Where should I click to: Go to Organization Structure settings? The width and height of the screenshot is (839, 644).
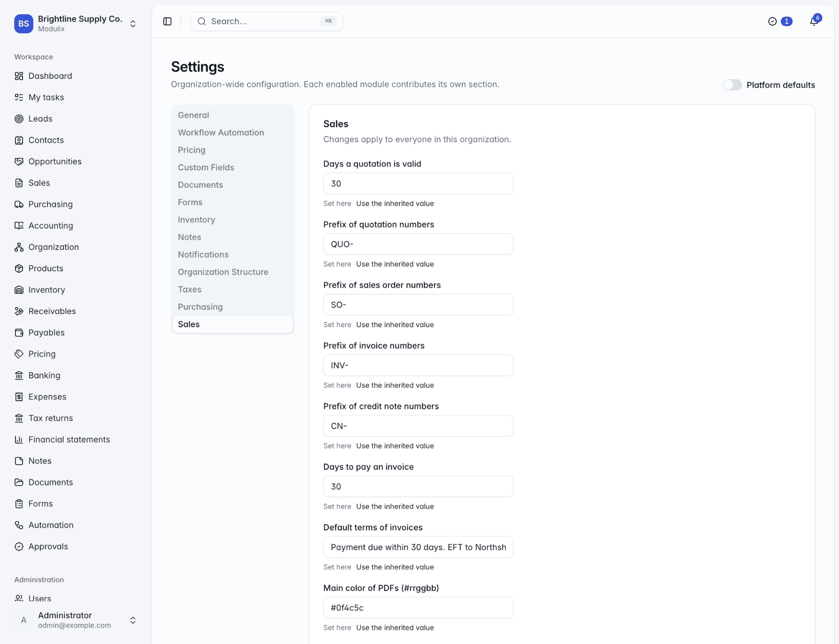tap(233, 272)
